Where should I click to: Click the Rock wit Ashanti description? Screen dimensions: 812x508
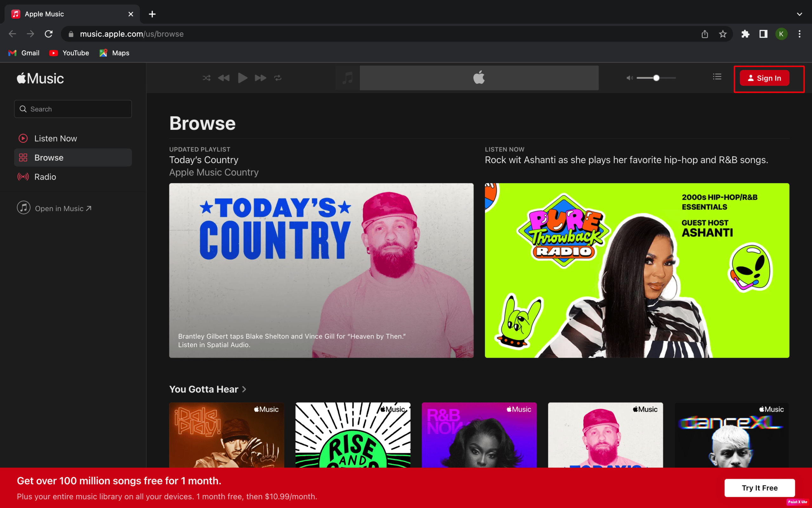pos(626,160)
